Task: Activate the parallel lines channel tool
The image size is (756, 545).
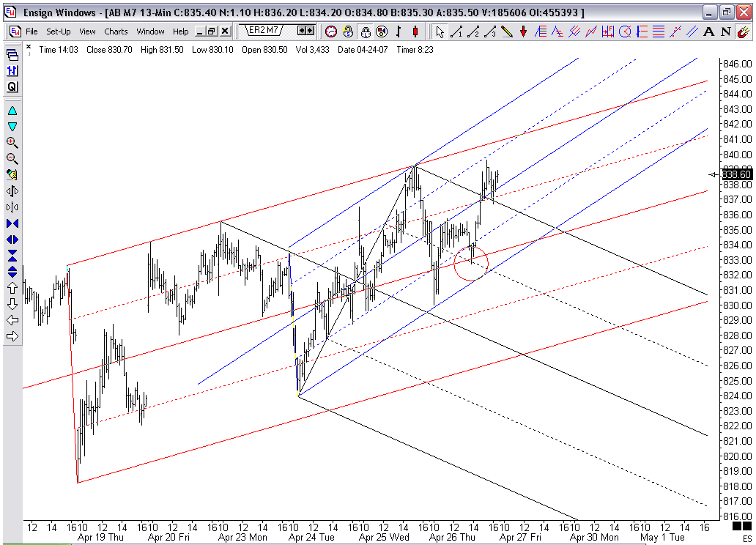Action: pos(692,31)
